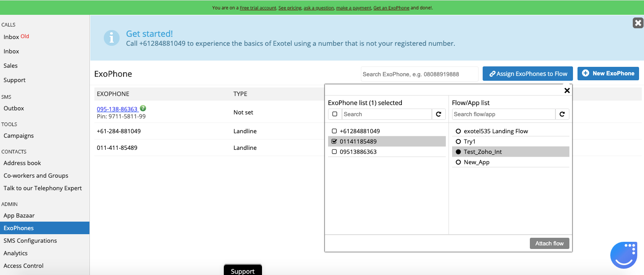This screenshot has height=275, width=644.
Task: Focus the Search flow/app field
Action: point(504,114)
